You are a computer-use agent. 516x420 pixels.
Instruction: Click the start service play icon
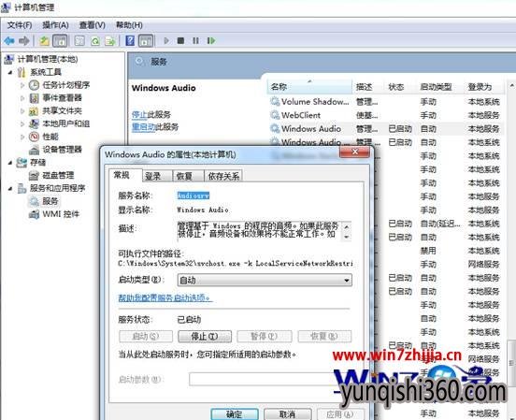166,41
